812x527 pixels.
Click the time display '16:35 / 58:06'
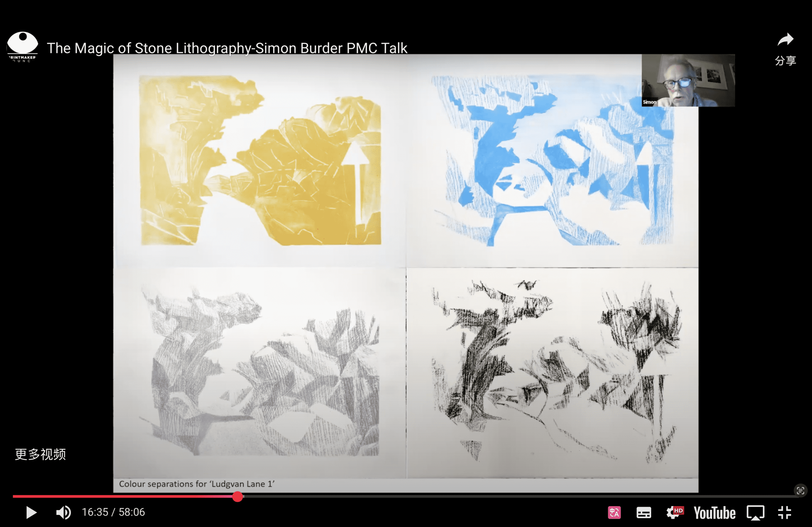113,512
